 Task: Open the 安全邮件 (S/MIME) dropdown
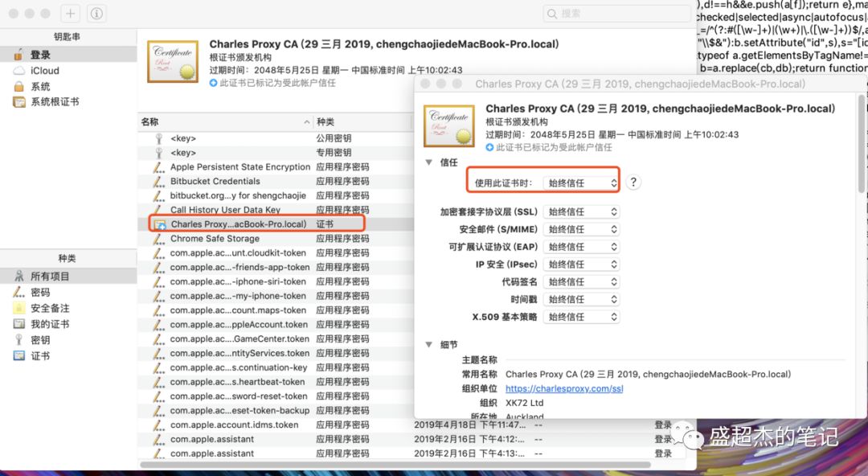[581, 229]
